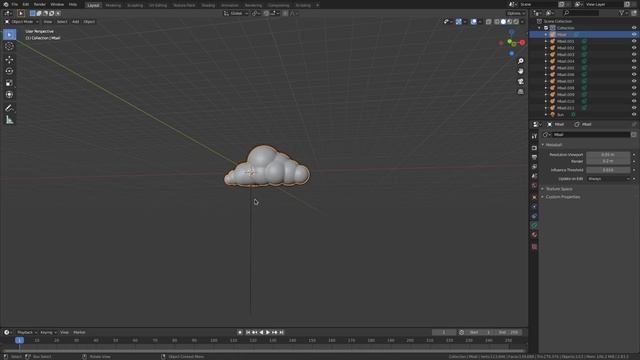Open the Edit menu
640x360 pixels.
[26, 4]
